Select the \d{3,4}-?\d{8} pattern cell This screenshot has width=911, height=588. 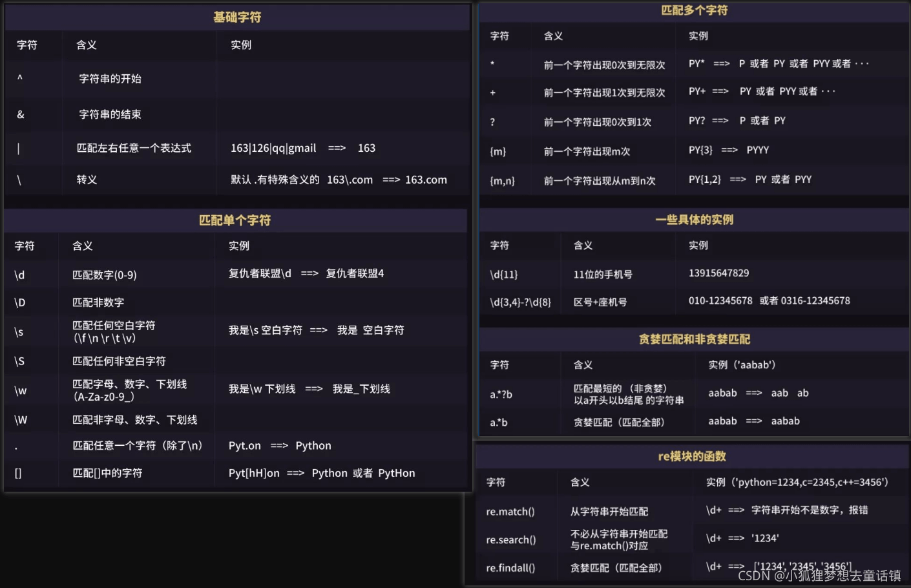[521, 302]
